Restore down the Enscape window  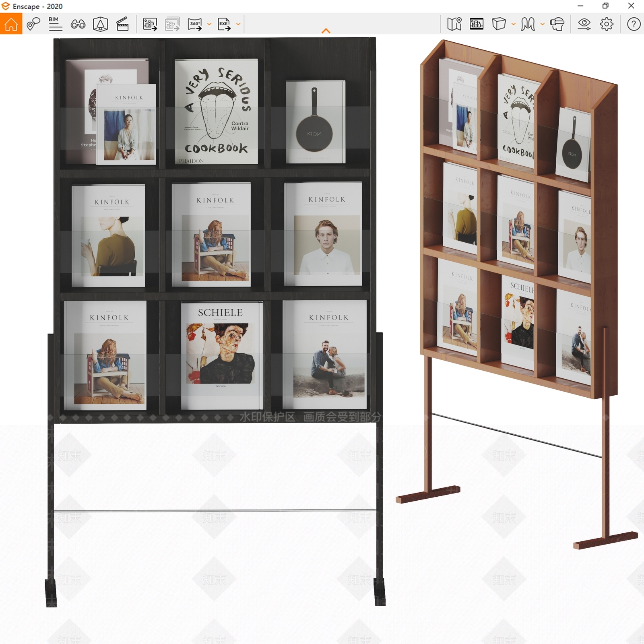click(605, 6)
